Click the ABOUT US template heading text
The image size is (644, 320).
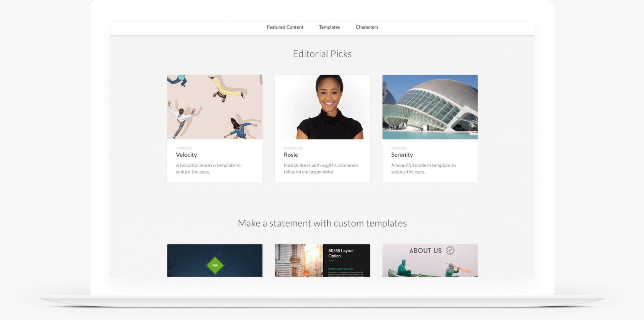(425, 251)
